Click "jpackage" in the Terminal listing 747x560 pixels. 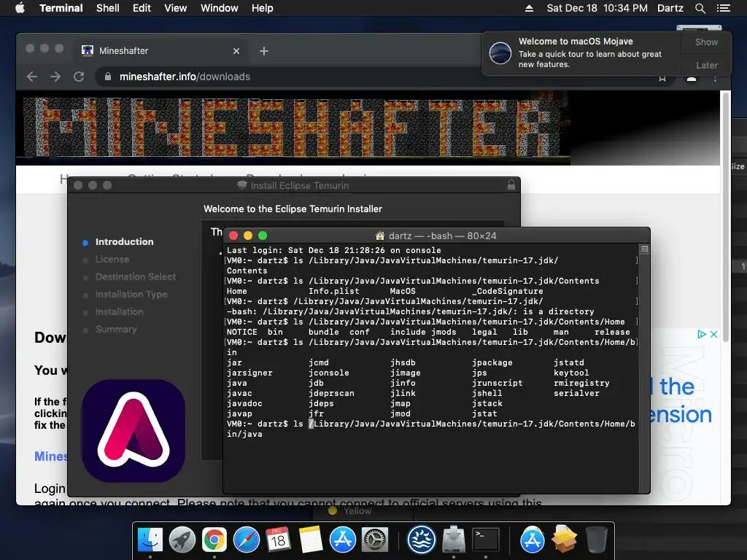tap(492, 362)
